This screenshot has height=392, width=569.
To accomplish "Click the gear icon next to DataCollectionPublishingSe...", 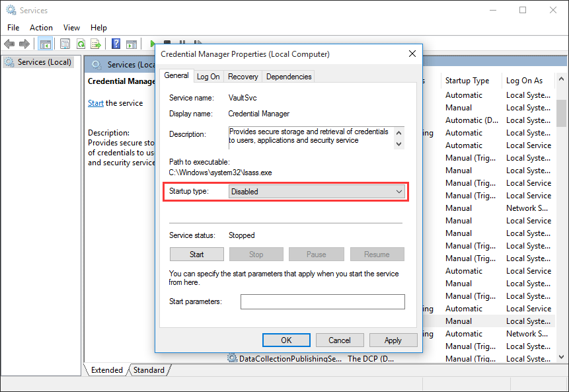I will click(x=232, y=358).
